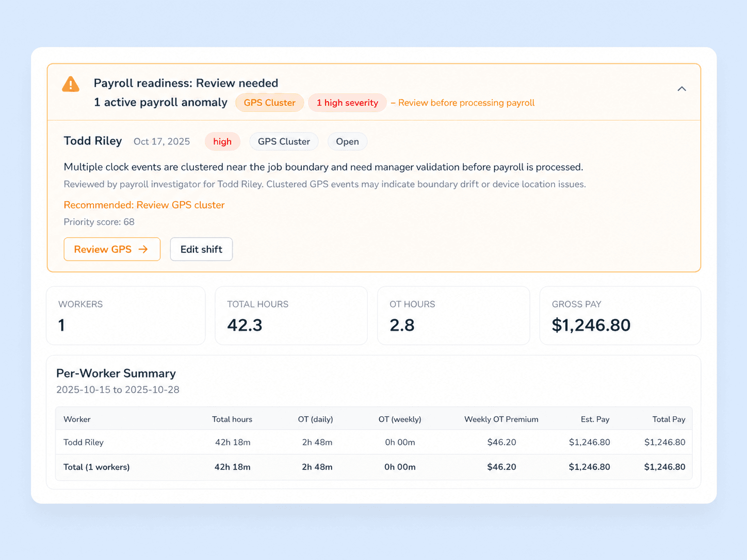Click '2h 48m' in Todd Riley row

pyautogui.click(x=317, y=442)
